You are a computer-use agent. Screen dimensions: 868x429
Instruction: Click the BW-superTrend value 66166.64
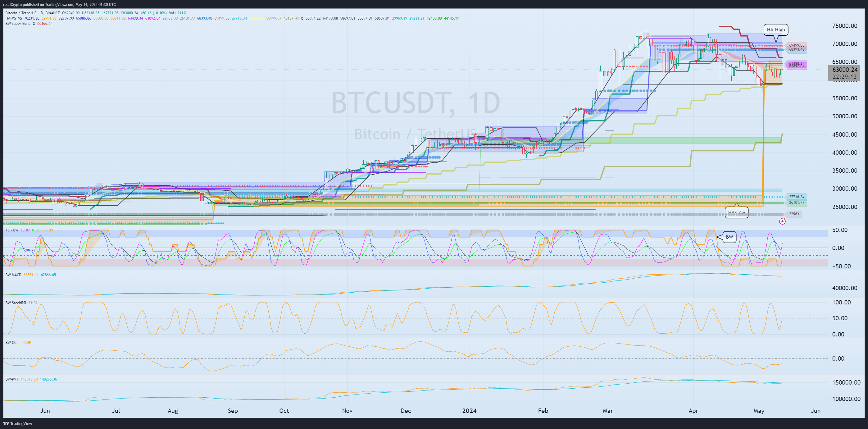tap(45, 24)
